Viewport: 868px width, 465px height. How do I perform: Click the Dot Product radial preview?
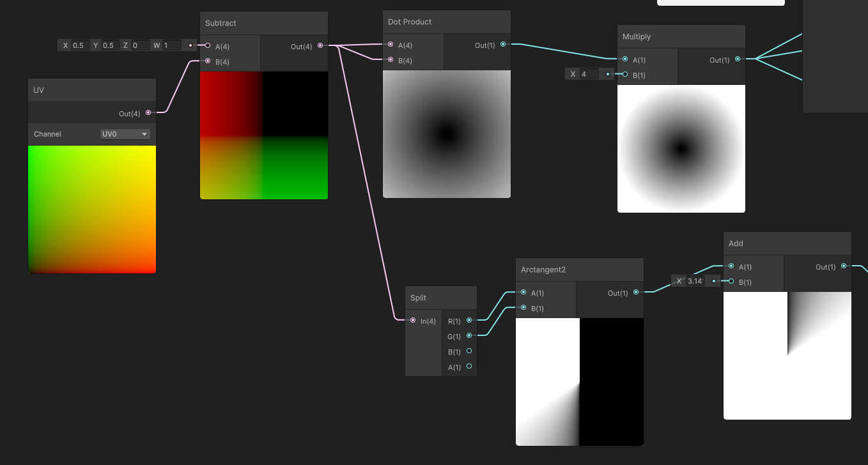[447, 133]
